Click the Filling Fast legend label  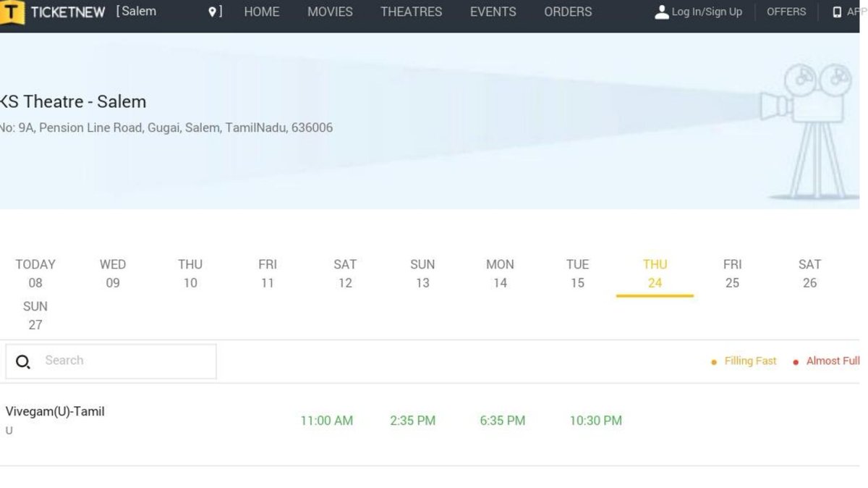point(750,361)
